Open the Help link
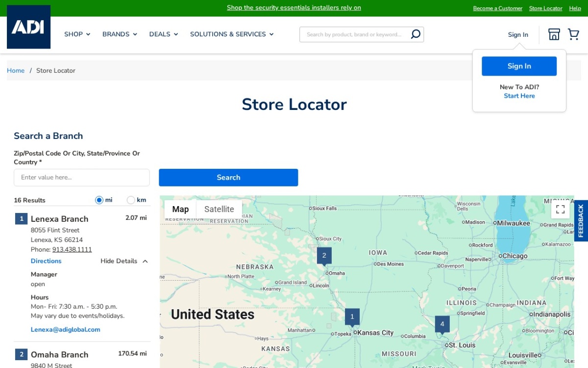This screenshot has width=588, height=368. [575, 8]
